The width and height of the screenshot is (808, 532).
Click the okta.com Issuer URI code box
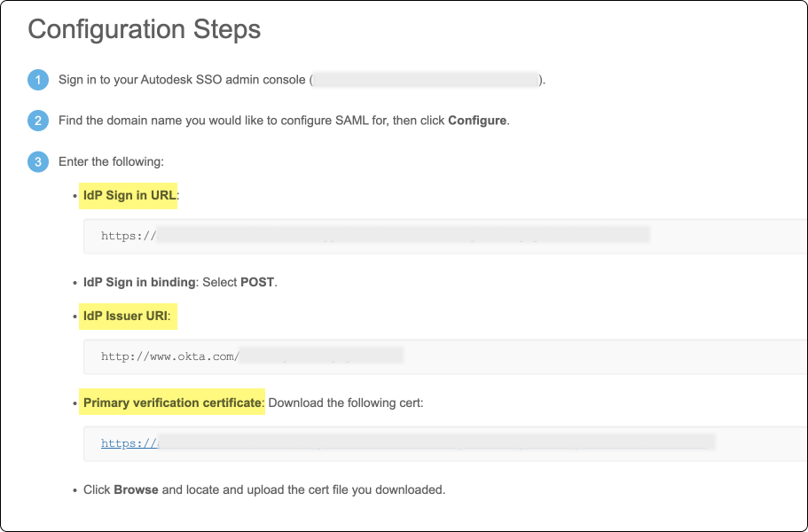click(x=443, y=356)
